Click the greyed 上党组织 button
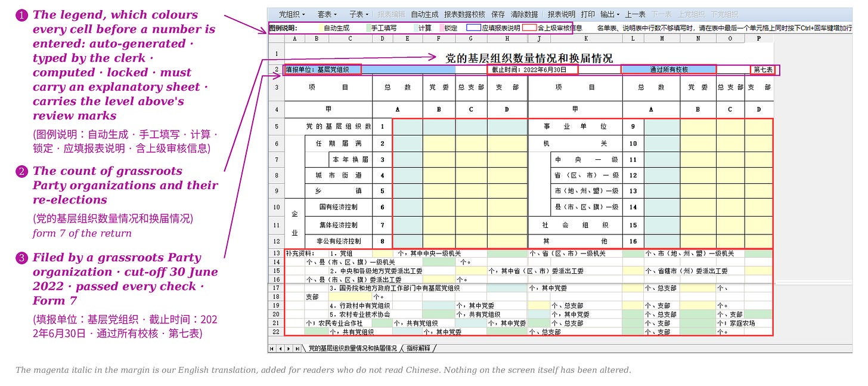 pyautogui.click(x=692, y=14)
